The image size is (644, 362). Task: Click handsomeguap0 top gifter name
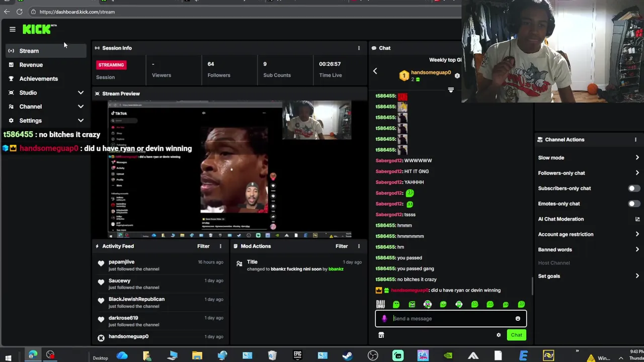[x=431, y=73]
